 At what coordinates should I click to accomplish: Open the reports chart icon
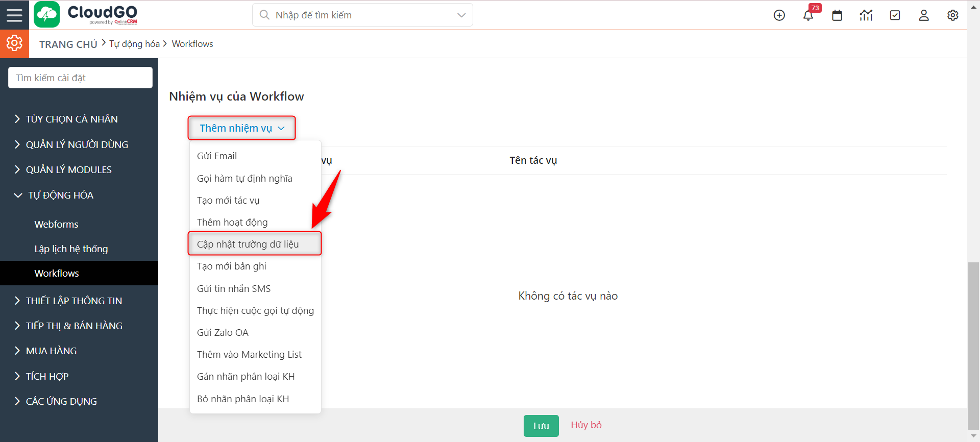[866, 15]
